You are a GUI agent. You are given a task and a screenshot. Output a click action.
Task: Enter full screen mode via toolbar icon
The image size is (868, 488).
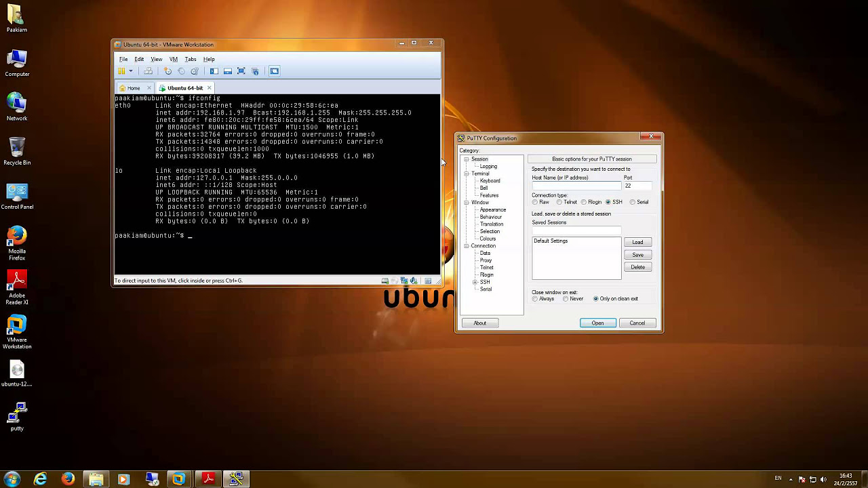[x=241, y=70]
